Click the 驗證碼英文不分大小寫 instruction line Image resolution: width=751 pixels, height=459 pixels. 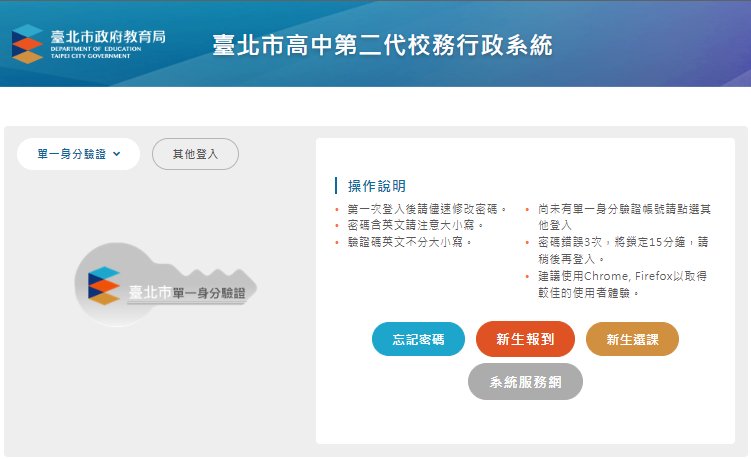tap(409, 242)
